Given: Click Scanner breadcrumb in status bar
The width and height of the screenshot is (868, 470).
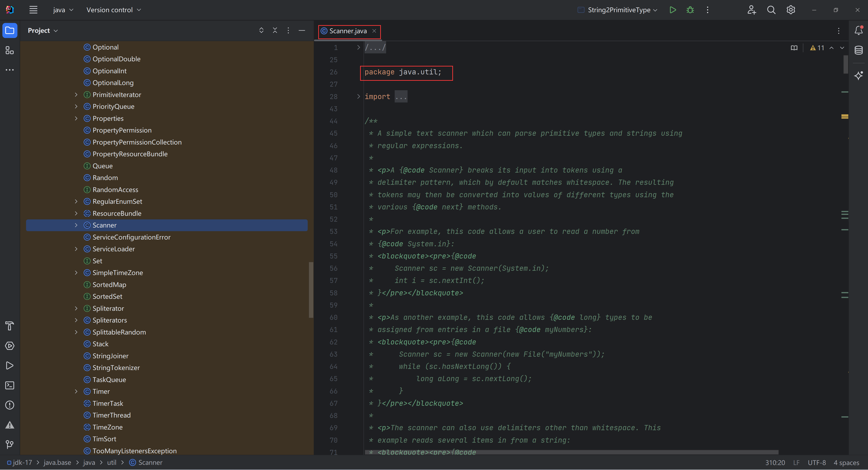Looking at the screenshot, I should coord(146,463).
